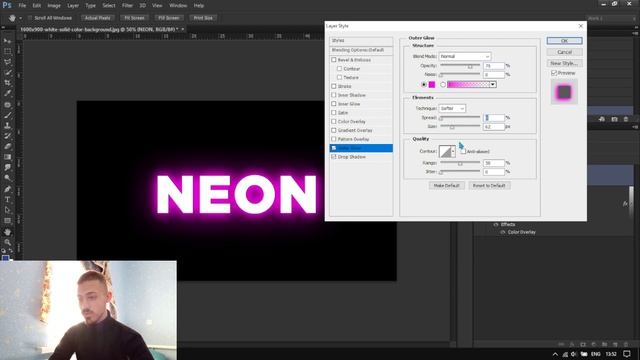The width and height of the screenshot is (640, 360).
Task: Open the Window menu
Action: [x=178, y=6]
